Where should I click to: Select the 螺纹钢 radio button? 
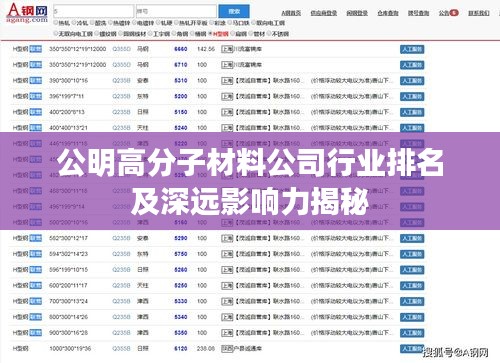pyautogui.click(x=97, y=34)
